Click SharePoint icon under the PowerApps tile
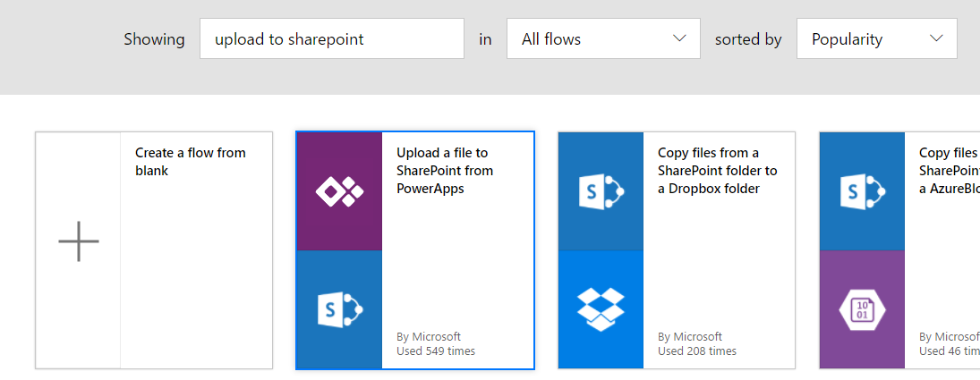 click(339, 309)
